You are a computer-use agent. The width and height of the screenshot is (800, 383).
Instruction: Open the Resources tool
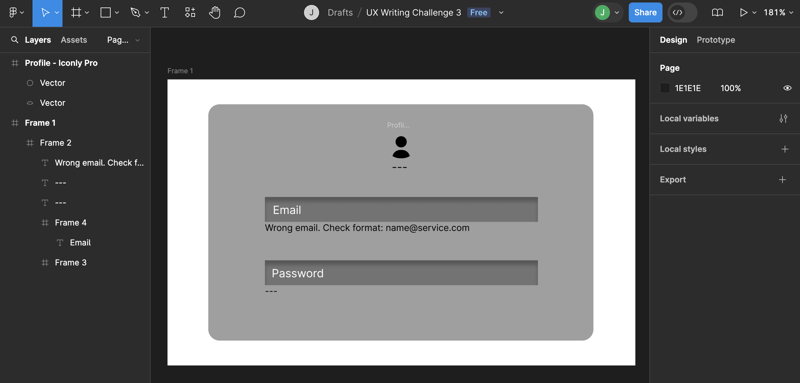pyautogui.click(x=190, y=13)
